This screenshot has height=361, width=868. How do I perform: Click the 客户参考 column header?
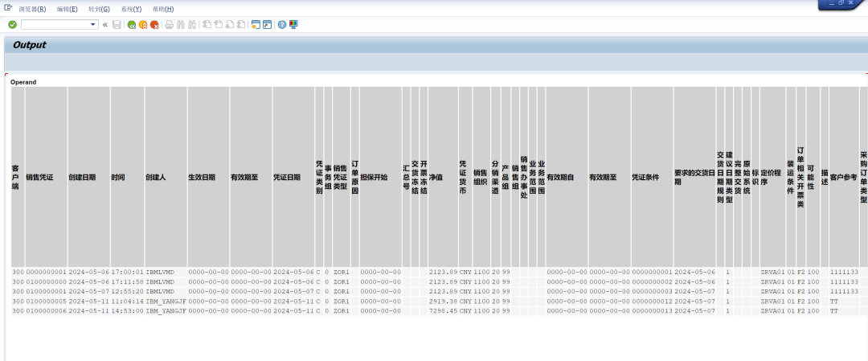coord(844,177)
